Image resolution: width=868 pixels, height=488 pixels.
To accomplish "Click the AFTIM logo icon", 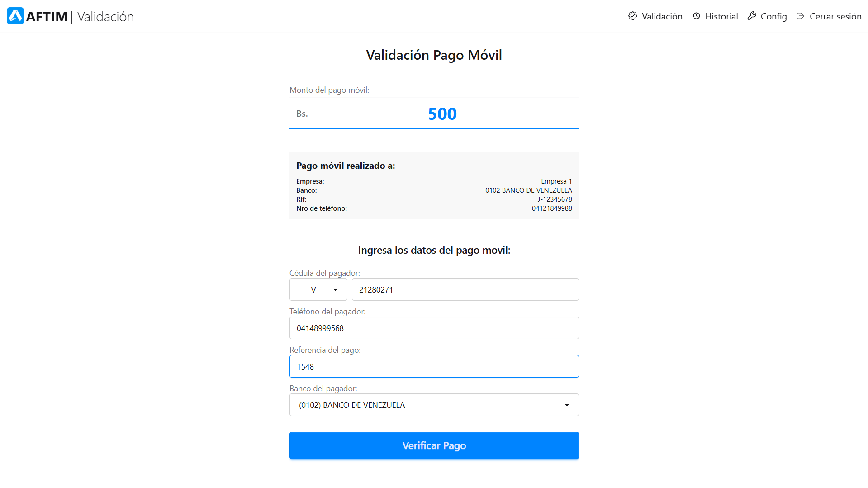I will point(15,16).
